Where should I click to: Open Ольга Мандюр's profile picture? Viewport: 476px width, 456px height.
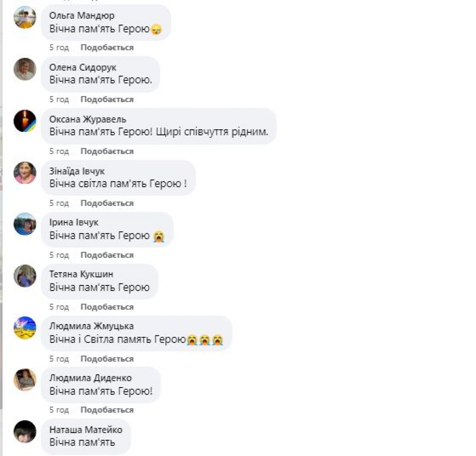pyautogui.click(x=25, y=17)
